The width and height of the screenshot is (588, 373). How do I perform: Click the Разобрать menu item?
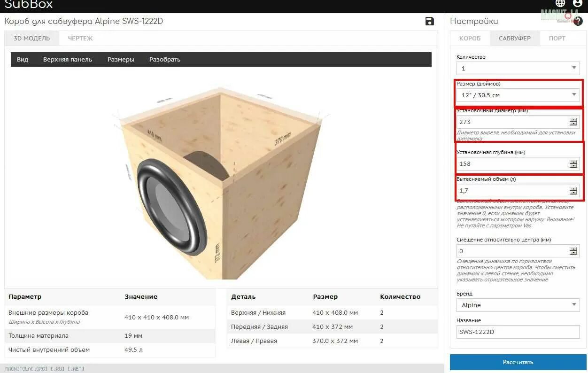tap(165, 60)
